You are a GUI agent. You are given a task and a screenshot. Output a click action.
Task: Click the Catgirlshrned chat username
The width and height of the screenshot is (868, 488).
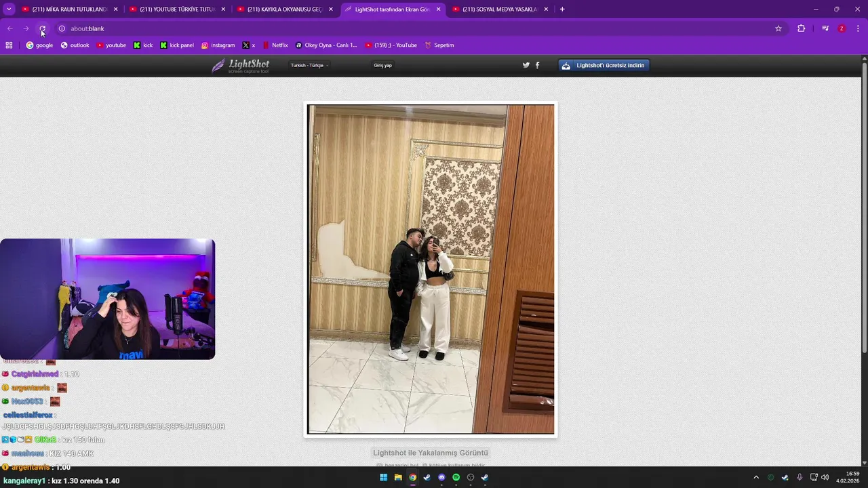(35, 374)
